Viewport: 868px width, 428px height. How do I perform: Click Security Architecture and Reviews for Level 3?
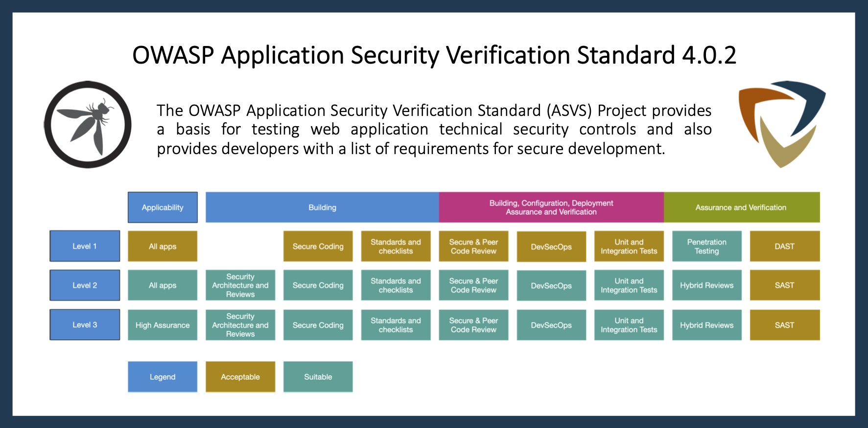(240, 325)
